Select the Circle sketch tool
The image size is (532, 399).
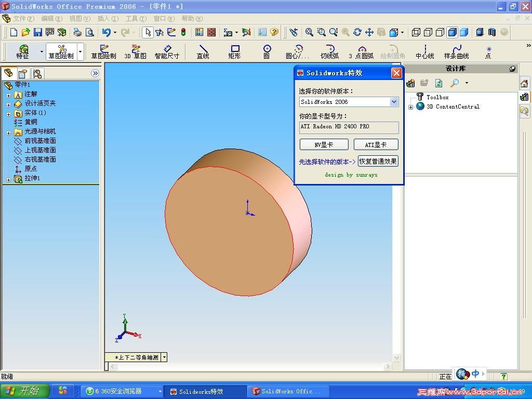pos(267,51)
